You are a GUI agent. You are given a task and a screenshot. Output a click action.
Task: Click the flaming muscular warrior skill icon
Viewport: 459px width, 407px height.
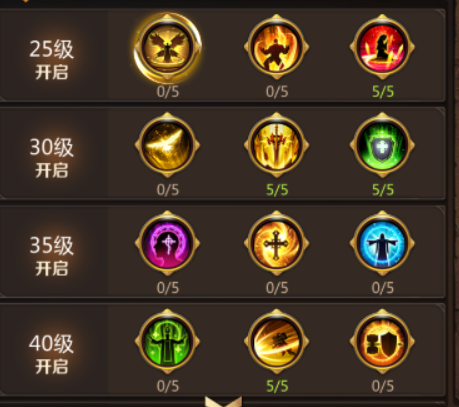(x=276, y=47)
